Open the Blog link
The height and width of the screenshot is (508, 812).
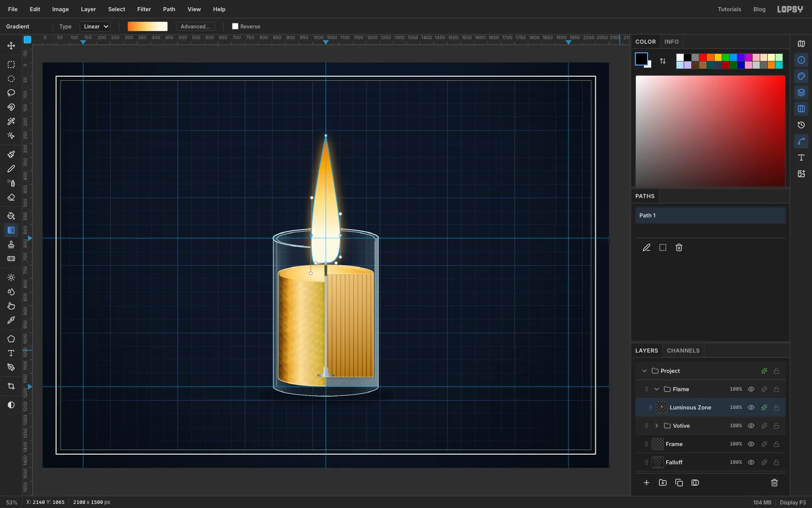[759, 9]
